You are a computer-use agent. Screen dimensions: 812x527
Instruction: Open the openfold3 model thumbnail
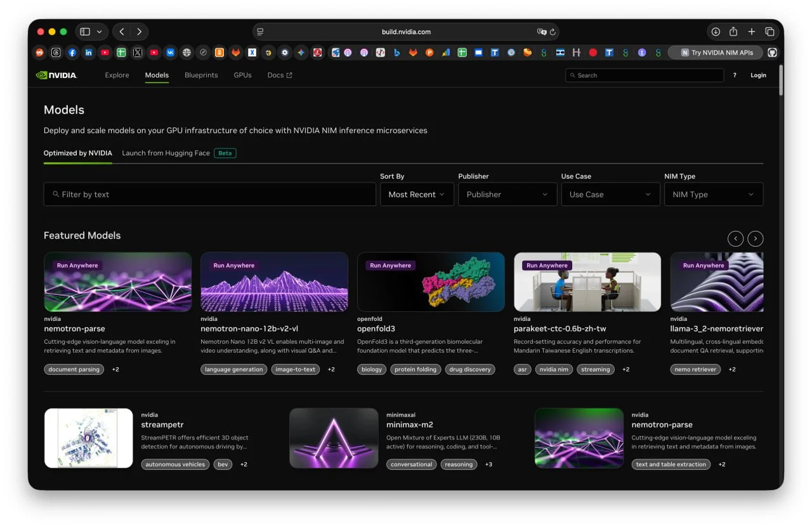tap(431, 282)
